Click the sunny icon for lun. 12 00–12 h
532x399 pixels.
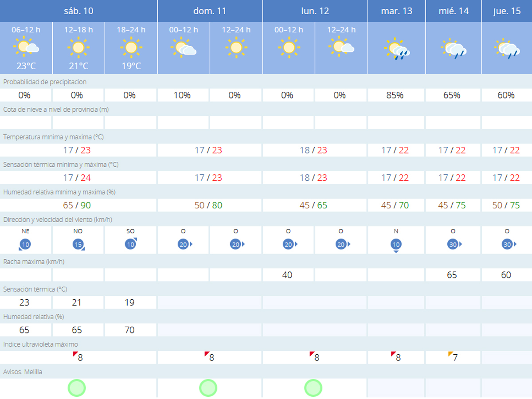(289, 47)
